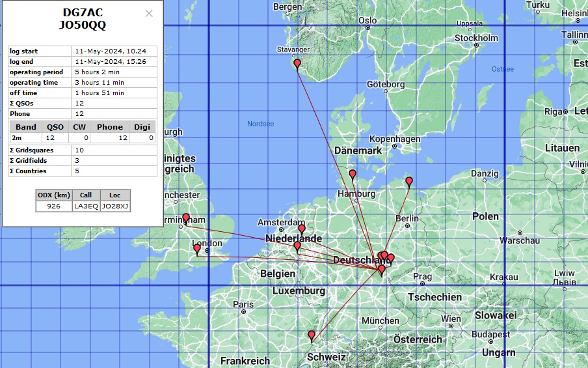Click the LA3EQ callsign cell
Image resolution: width=588 pixels, height=368 pixels.
pos(86,206)
